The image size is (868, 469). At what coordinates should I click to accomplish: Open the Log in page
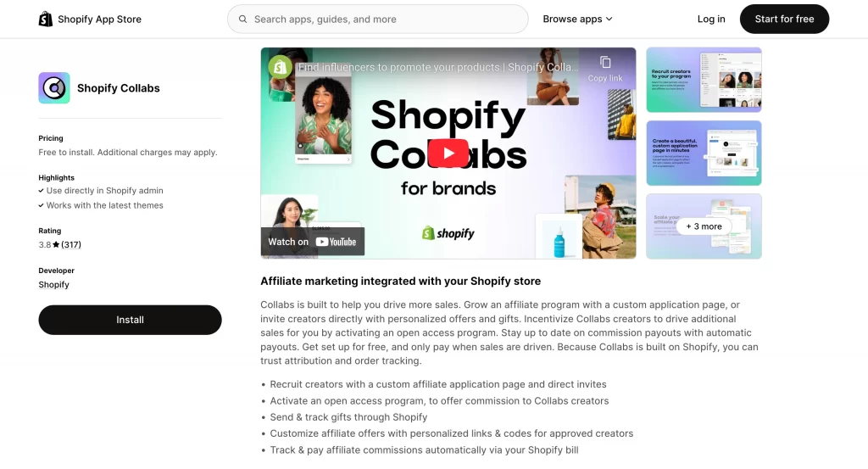pos(711,19)
